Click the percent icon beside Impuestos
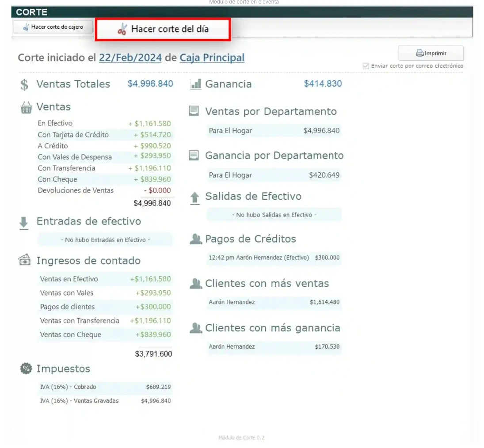This screenshot has height=448, width=484. click(x=26, y=368)
